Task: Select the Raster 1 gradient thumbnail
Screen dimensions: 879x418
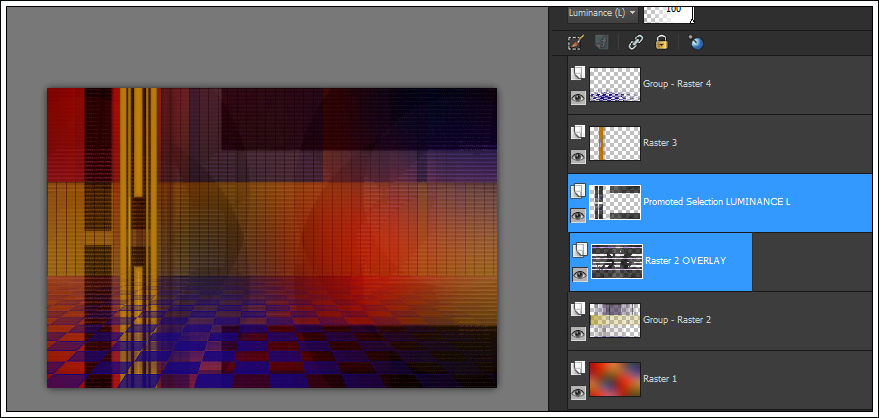Action: pos(615,379)
